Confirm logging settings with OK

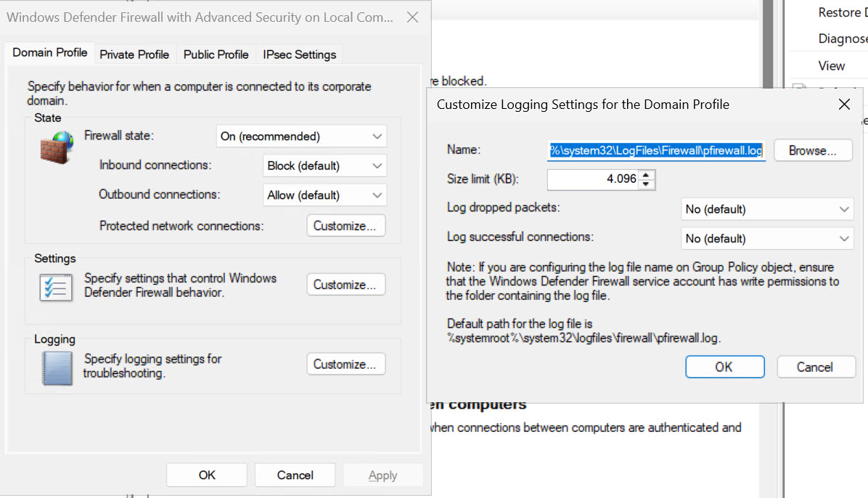tap(724, 367)
